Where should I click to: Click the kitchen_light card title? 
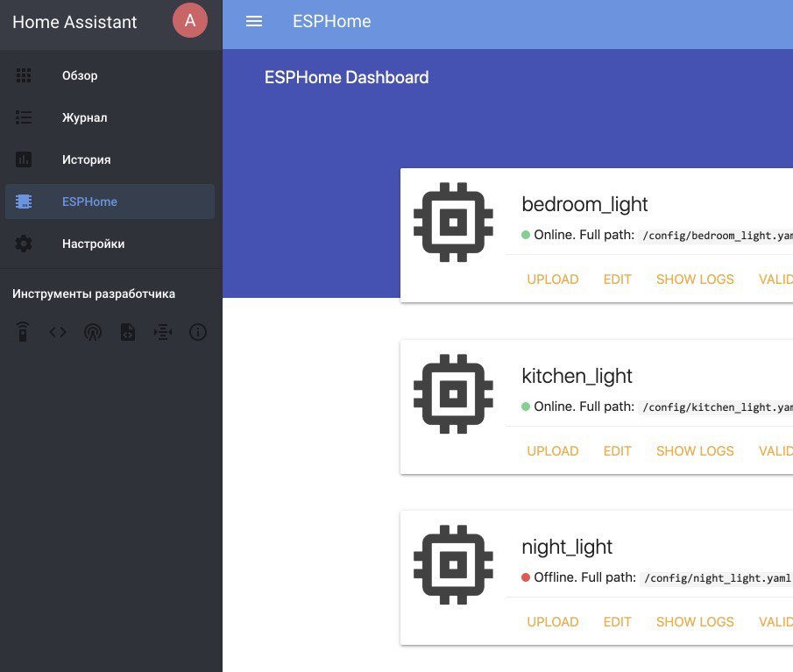(x=577, y=376)
